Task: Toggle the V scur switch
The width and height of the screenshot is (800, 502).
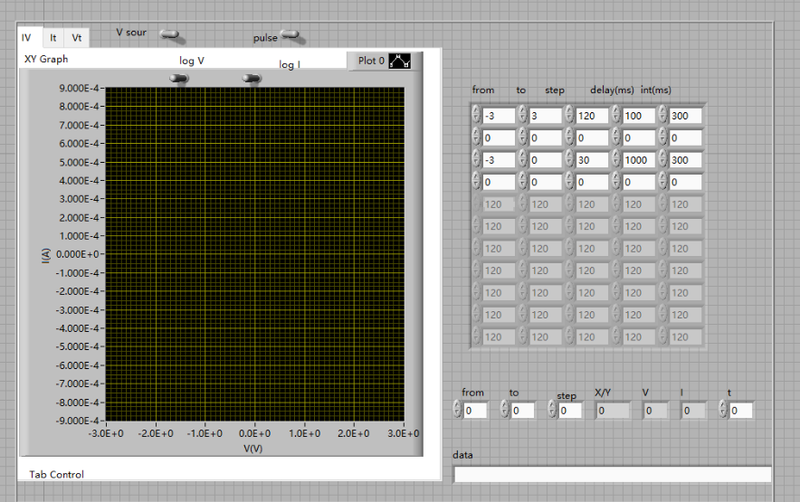Action: (170, 34)
